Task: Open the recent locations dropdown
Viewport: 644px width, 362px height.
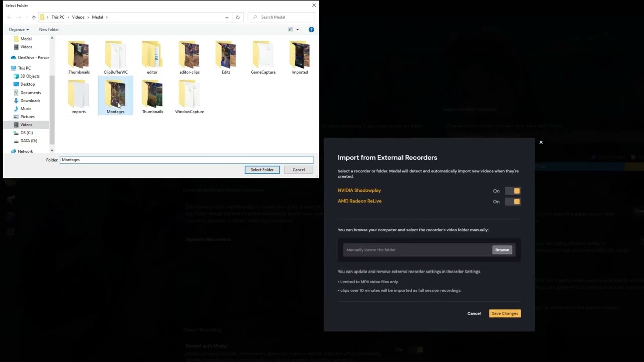Action: click(x=27, y=17)
